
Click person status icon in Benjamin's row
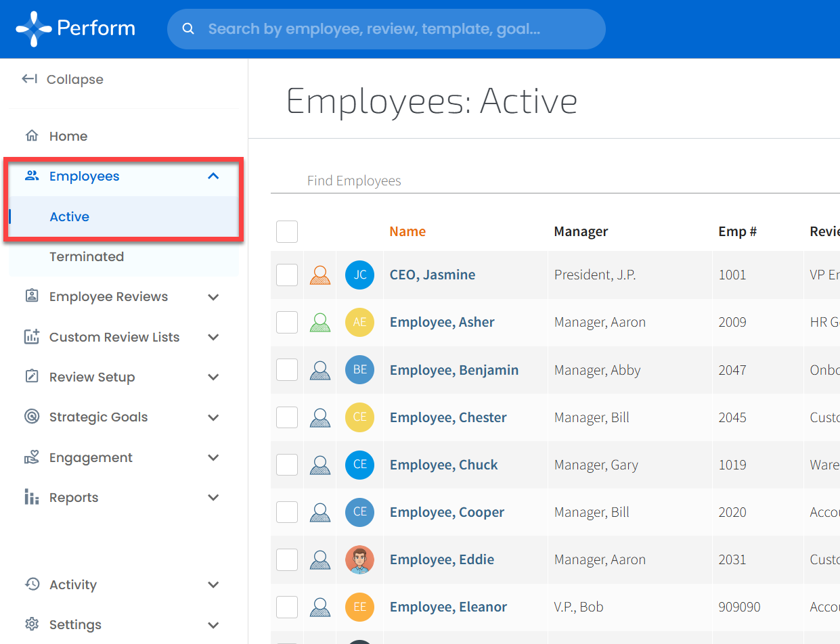click(320, 370)
